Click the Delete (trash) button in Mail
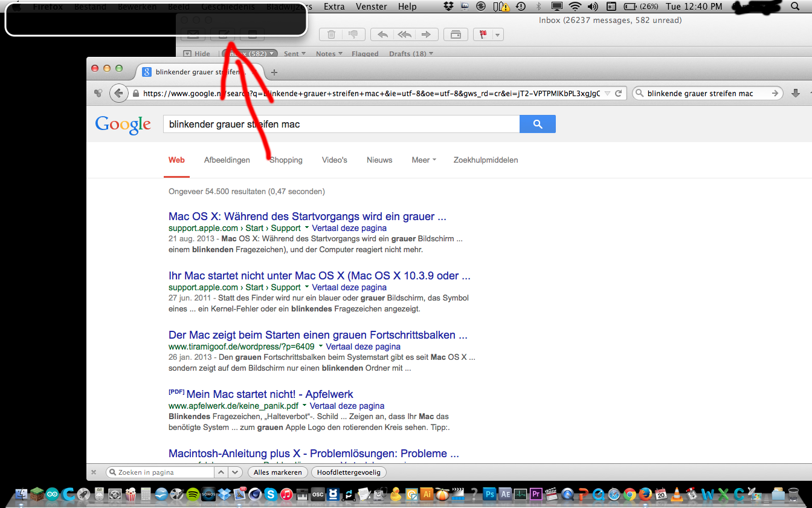 [331, 34]
